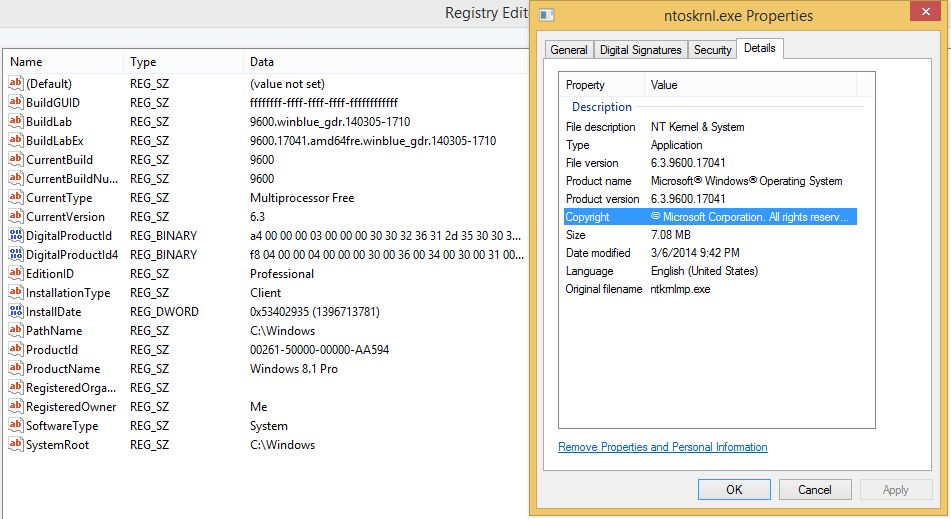
Task: Click the binary icon beside DigitalProductId4
Action: (x=16, y=254)
